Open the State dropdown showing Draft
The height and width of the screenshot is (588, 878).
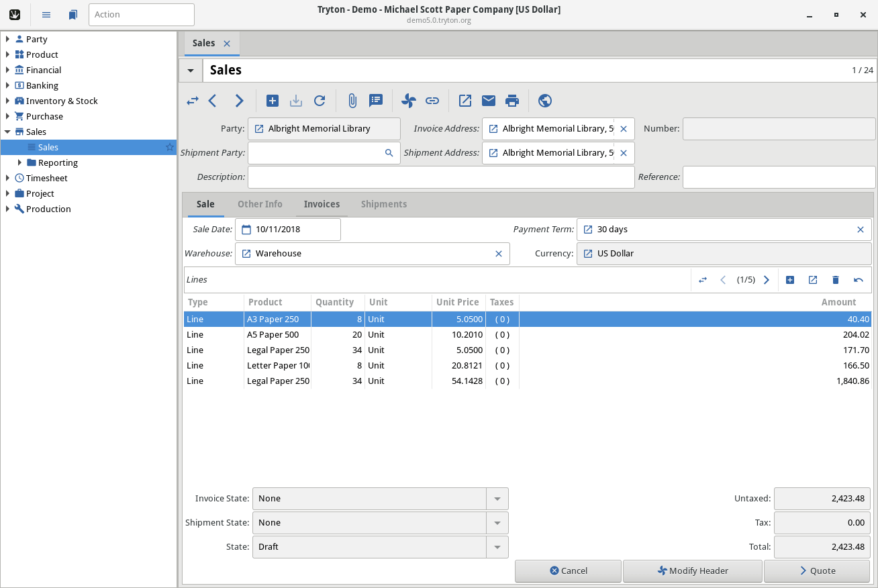(497, 546)
